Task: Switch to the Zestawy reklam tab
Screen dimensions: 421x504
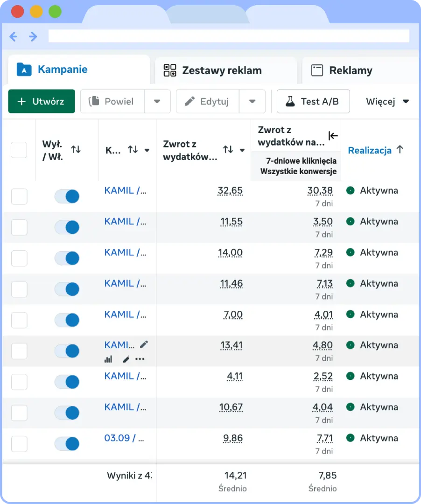Action: tap(221, 70)
